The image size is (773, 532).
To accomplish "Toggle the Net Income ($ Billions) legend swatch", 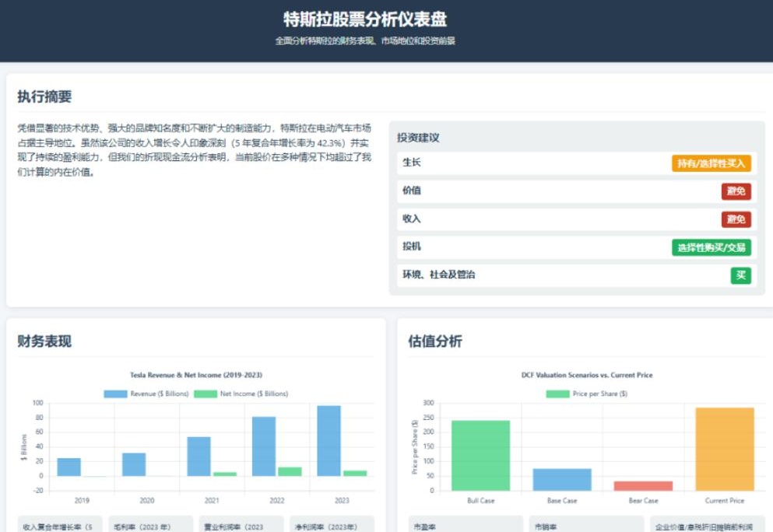I will coord(206,394).
